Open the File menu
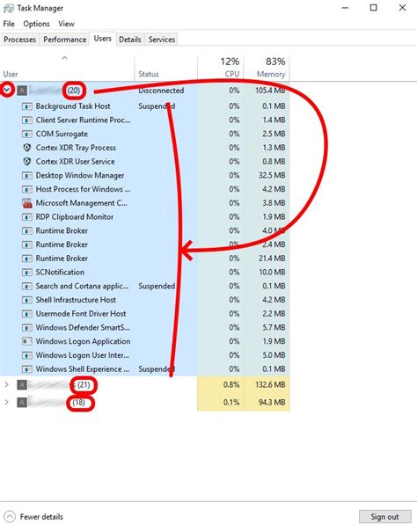Image resolution: width=417 pixels, height=532 pixels. coord(9,24)
